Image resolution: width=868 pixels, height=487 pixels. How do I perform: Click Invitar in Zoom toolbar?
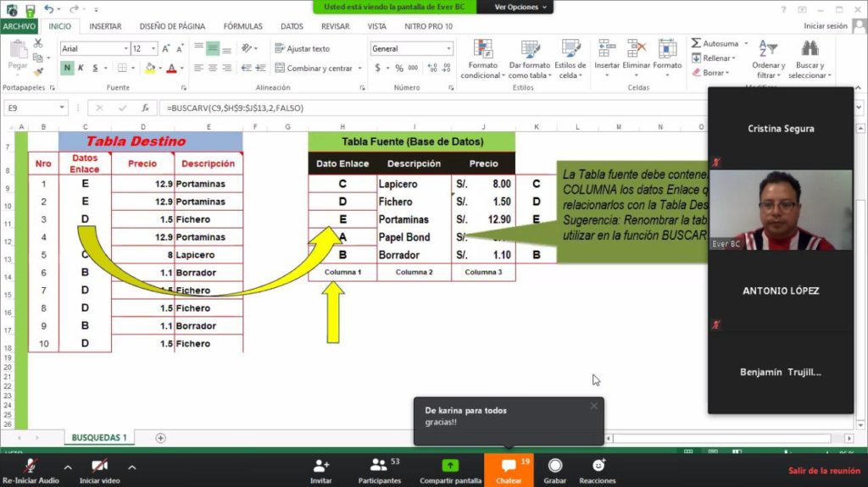320,471
